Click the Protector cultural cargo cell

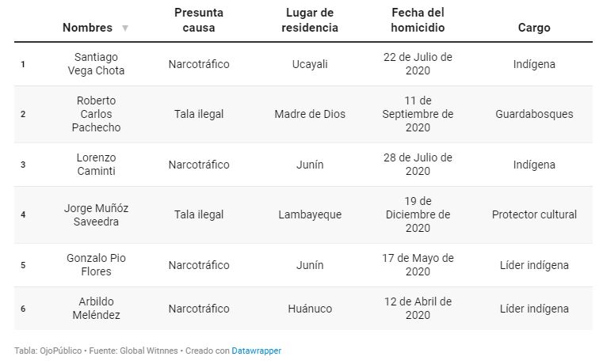(534, 214)
